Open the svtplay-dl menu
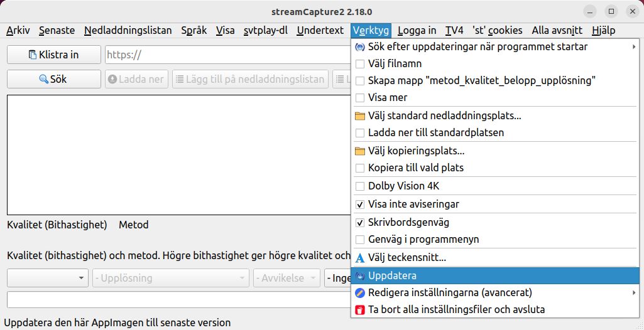This screenshot has height=330, width=644. click(266, 30)
